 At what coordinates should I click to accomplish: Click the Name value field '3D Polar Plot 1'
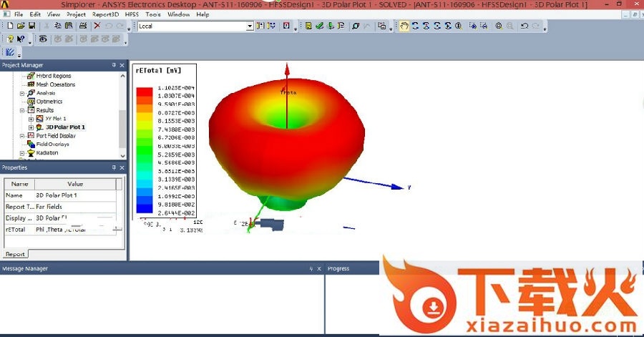click(75, 195)
